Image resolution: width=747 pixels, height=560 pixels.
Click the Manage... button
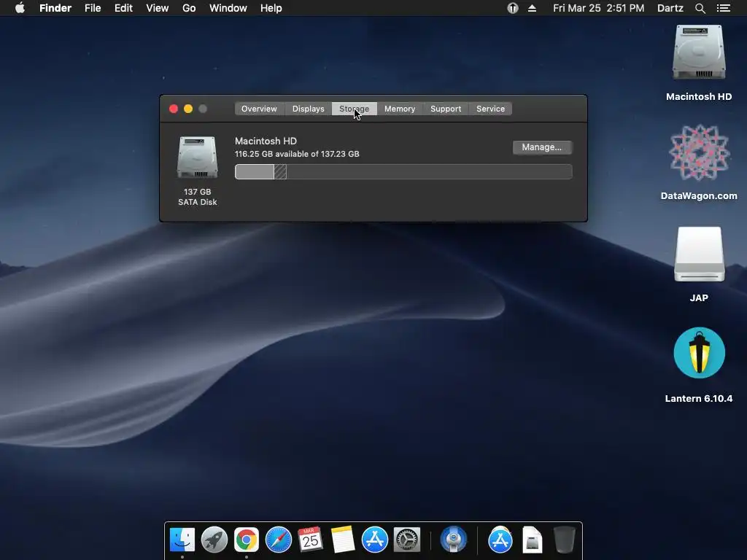pos(542,147)
